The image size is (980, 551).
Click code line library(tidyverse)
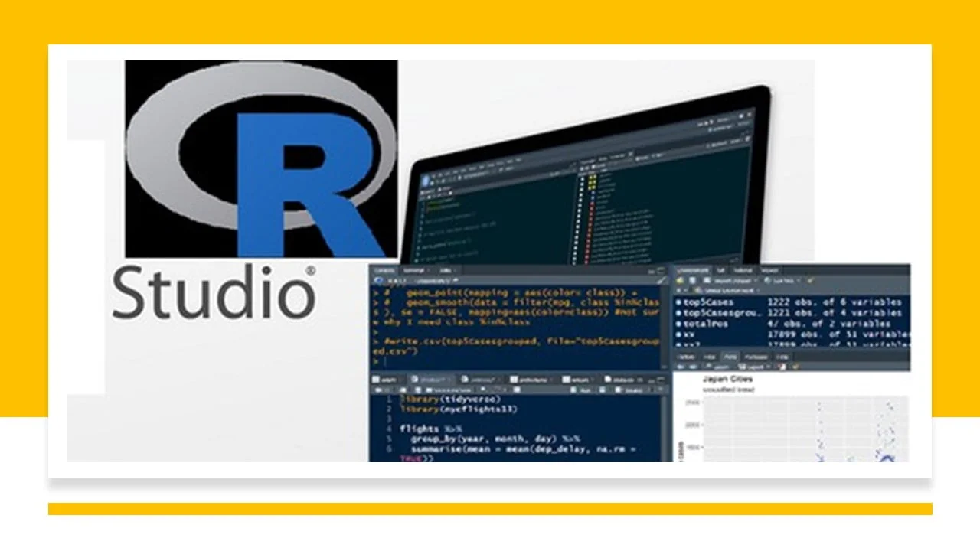click(450, 399)
